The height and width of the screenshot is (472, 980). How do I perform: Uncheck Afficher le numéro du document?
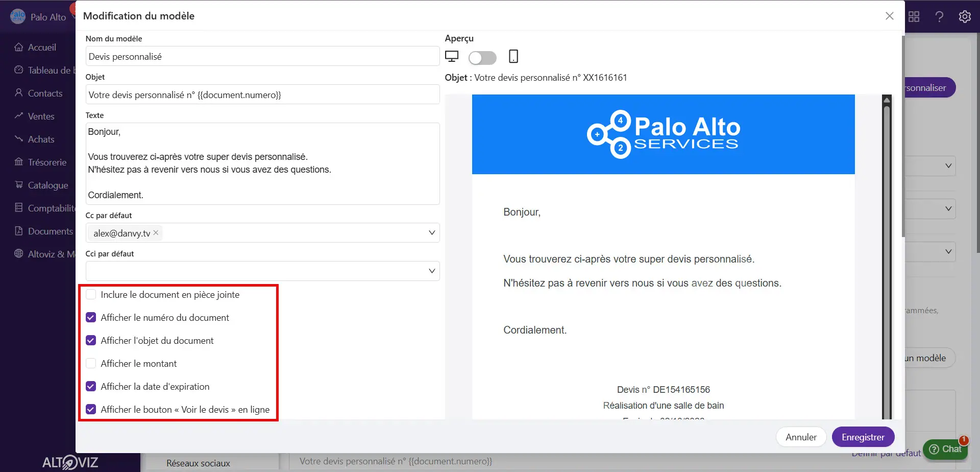[91, 318]
